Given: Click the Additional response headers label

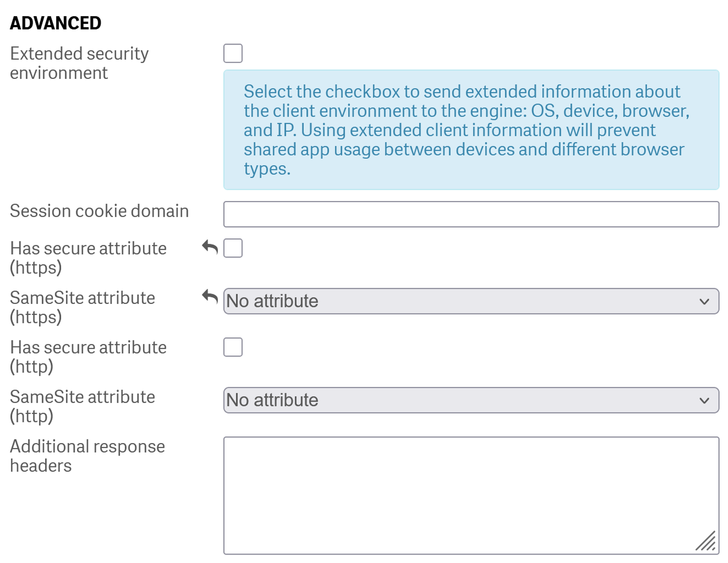Looking at the screenshot, I should 88,456.
